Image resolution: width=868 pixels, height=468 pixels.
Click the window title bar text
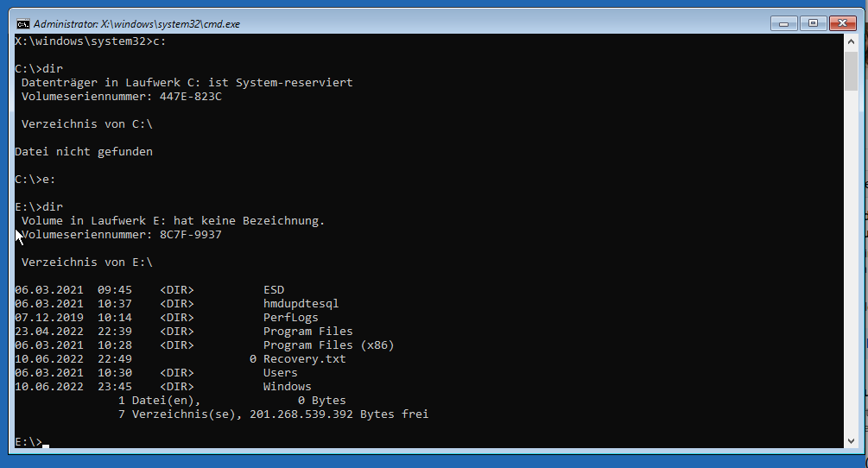(x=136, y=24)
